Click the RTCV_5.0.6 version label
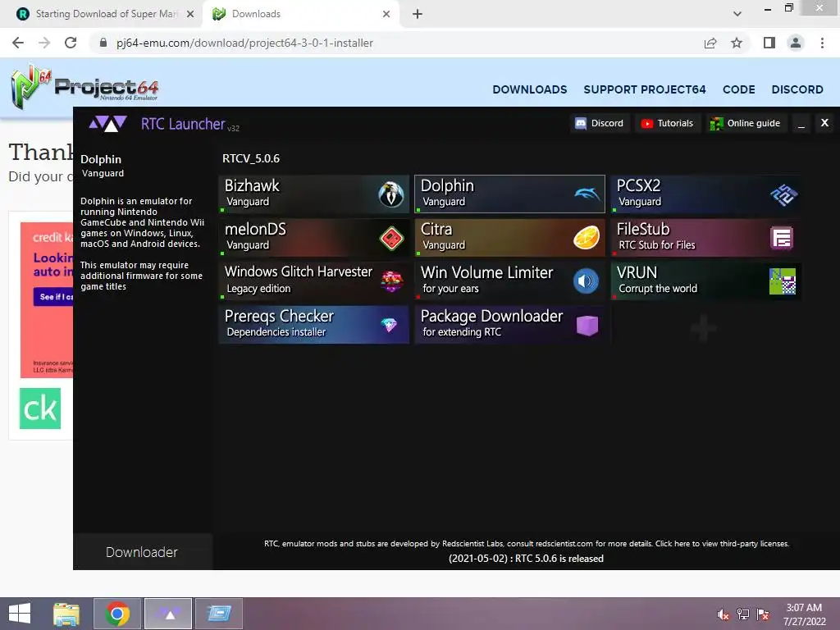The width and height of the screenshot is (840, 630). (x=251, y=158)
